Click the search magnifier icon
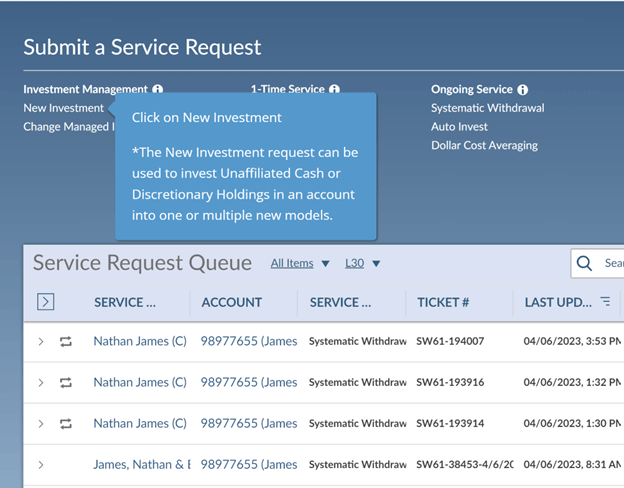 coord(585,264)
